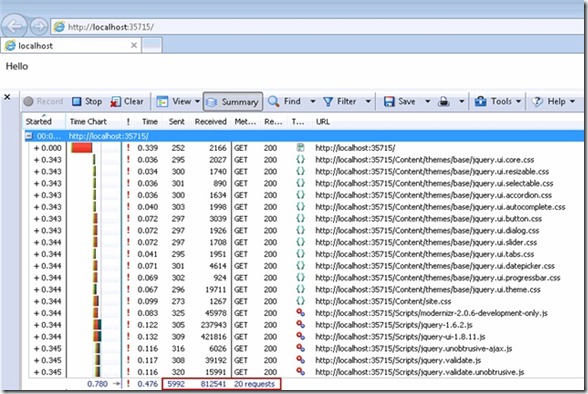Collapse the localhost:35715 page group
Screen dimensions: 588x394
tap(28, 136)
